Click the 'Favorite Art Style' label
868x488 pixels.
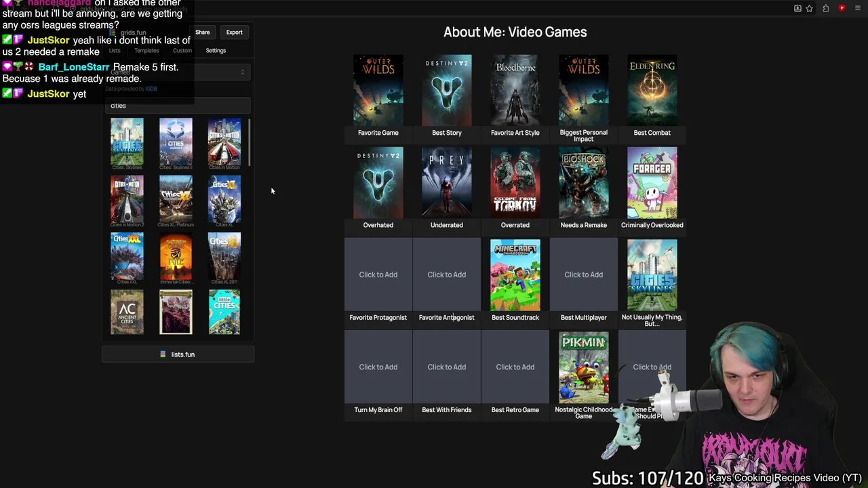tap(515, 133)
